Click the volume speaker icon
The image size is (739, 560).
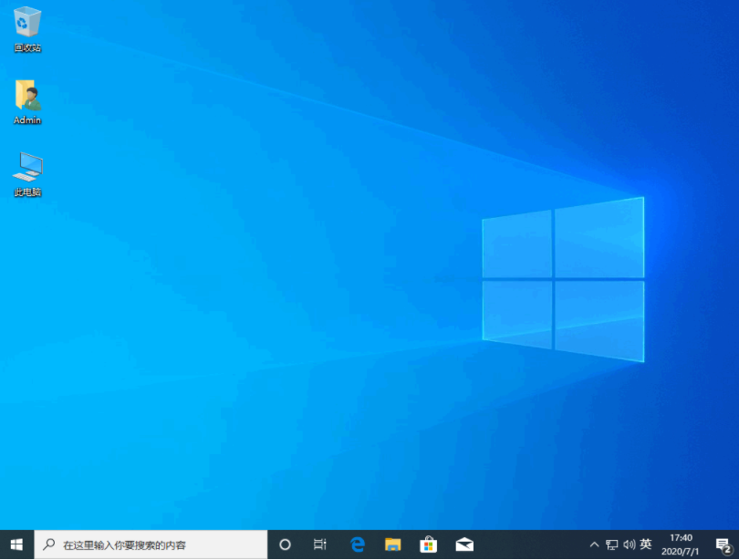click(x=630, y=544)
